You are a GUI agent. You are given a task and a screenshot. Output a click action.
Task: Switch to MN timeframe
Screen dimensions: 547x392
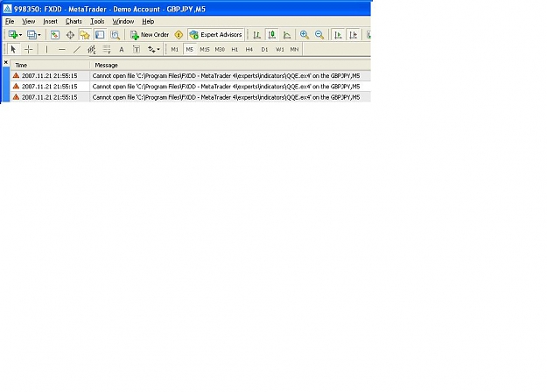[294, 50]
